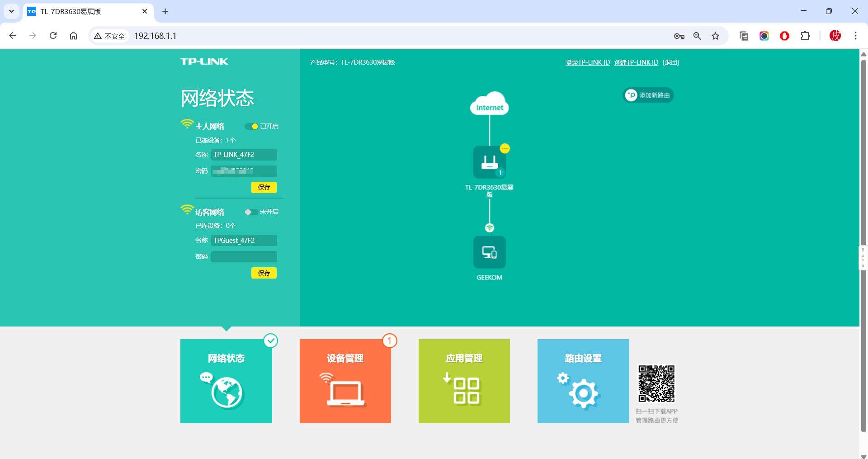Select the TL-7DR3630 router icon in topology

[490, 162]
